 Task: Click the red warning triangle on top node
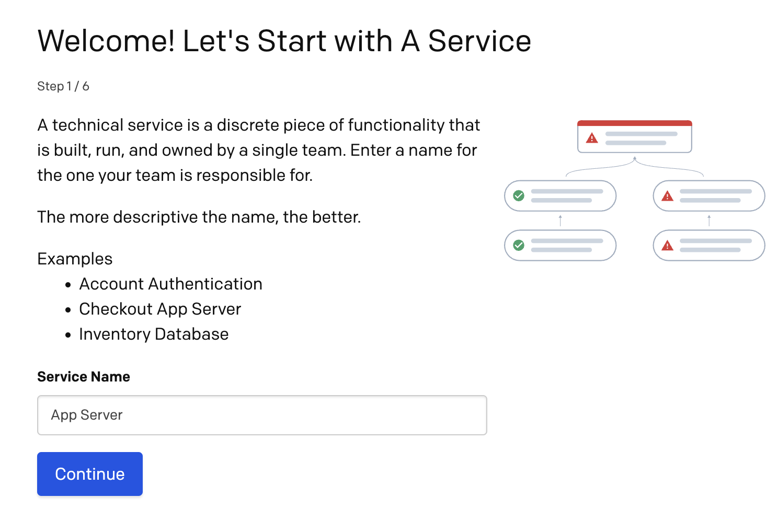coord(591,138)
